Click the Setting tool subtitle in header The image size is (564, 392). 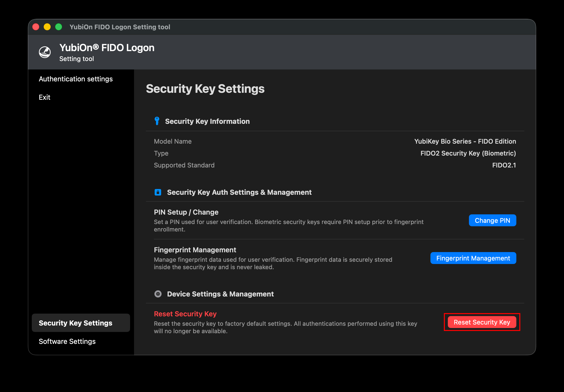pos(76,59)
